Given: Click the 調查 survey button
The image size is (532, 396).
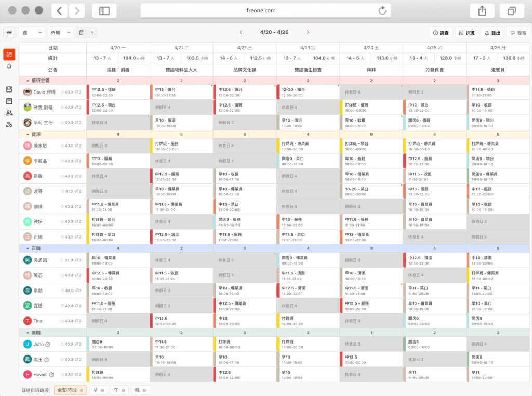Looking at the screenshot, I should click(441, 33).
